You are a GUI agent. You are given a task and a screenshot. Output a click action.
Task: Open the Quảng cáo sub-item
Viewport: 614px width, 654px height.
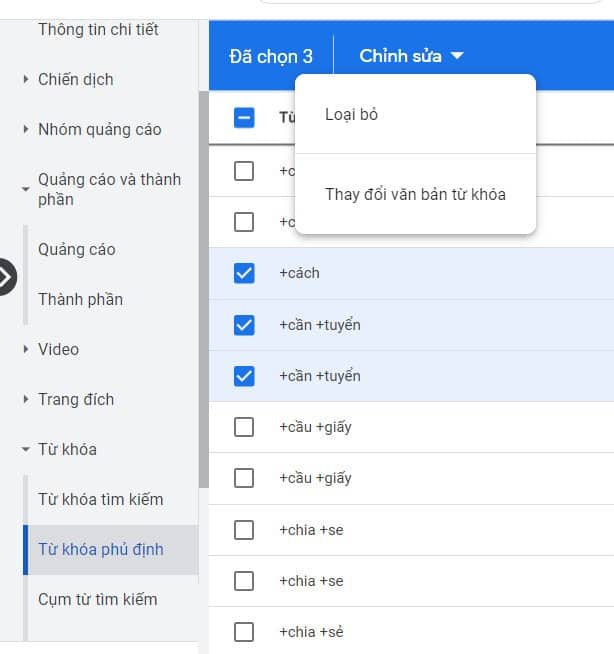click(76, 249)
